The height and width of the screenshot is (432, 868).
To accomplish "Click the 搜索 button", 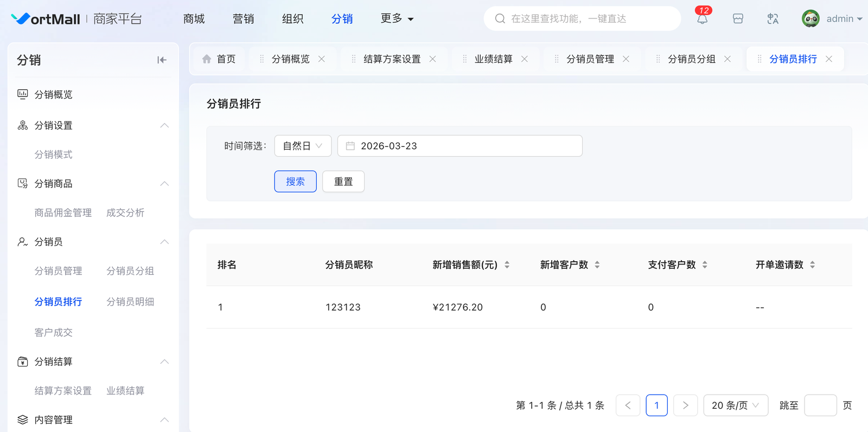I will tap(295, 182).
